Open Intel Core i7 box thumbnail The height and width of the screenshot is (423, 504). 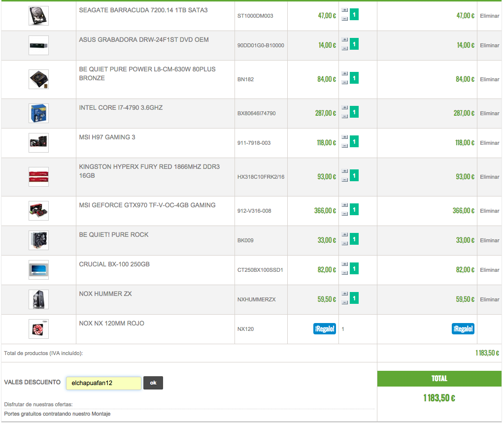38,113
